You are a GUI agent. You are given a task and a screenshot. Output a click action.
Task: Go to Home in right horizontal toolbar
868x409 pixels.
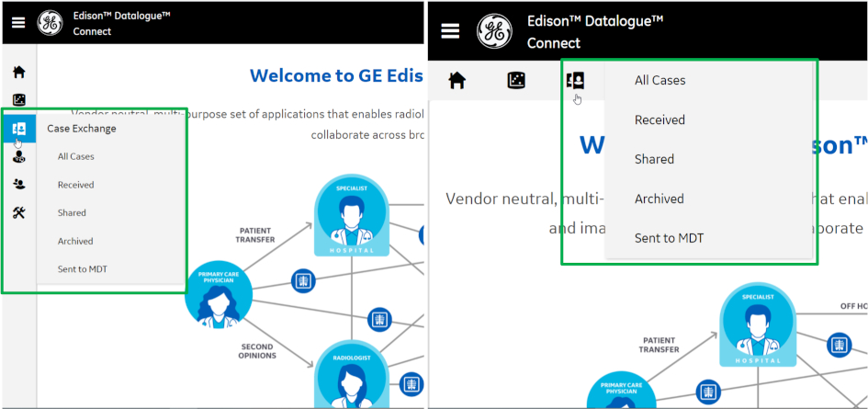tap(457, 81)
